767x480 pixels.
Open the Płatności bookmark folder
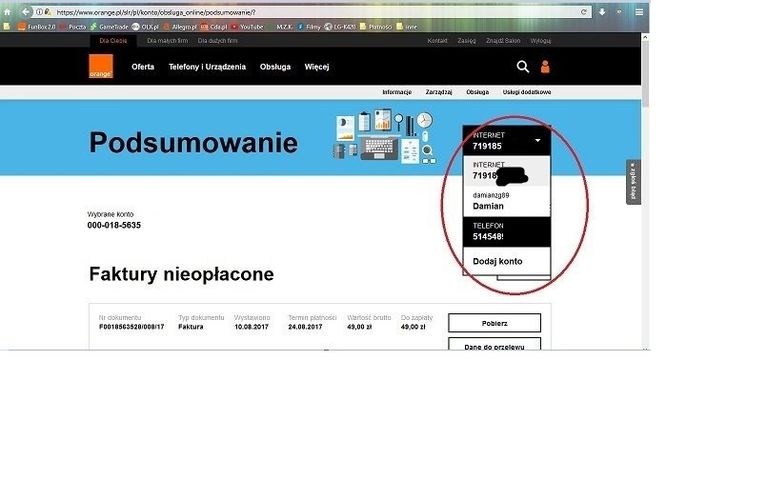click(x=376, y=26)
